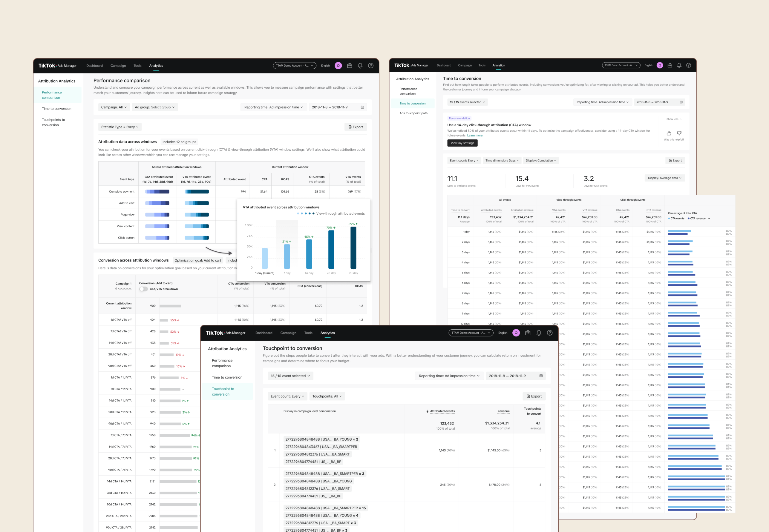Screen dimensions: 769x532
Task: Click the View my settings button
Action: (462, 143)
